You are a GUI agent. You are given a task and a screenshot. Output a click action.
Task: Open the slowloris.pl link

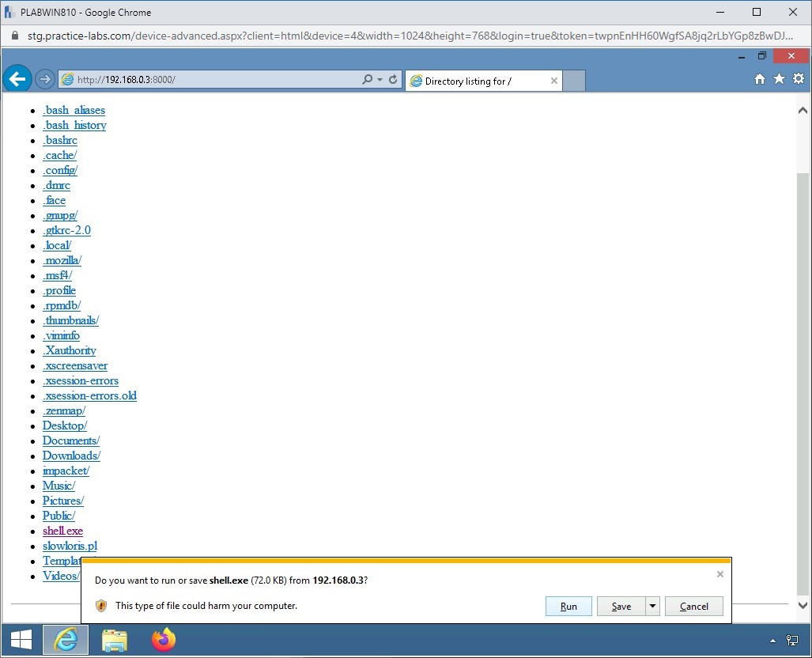[x=70, y=546]
